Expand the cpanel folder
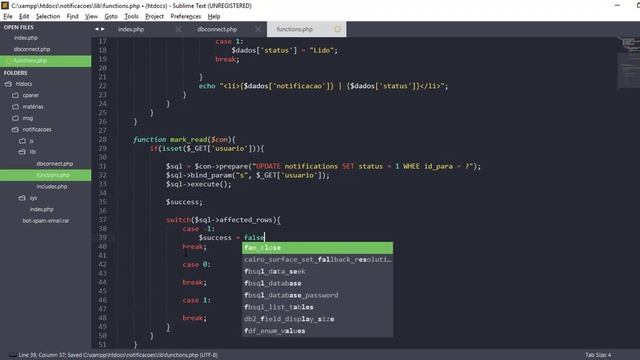 tap(16, 96)
